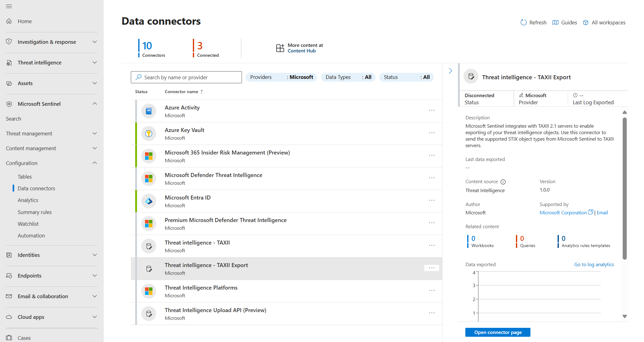Open the Providers filter dropdown
The width and height of the screenshot is (644, 342).
281,77
